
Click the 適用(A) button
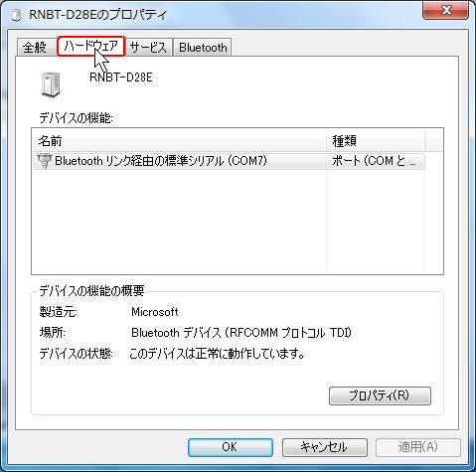(418, 447)
